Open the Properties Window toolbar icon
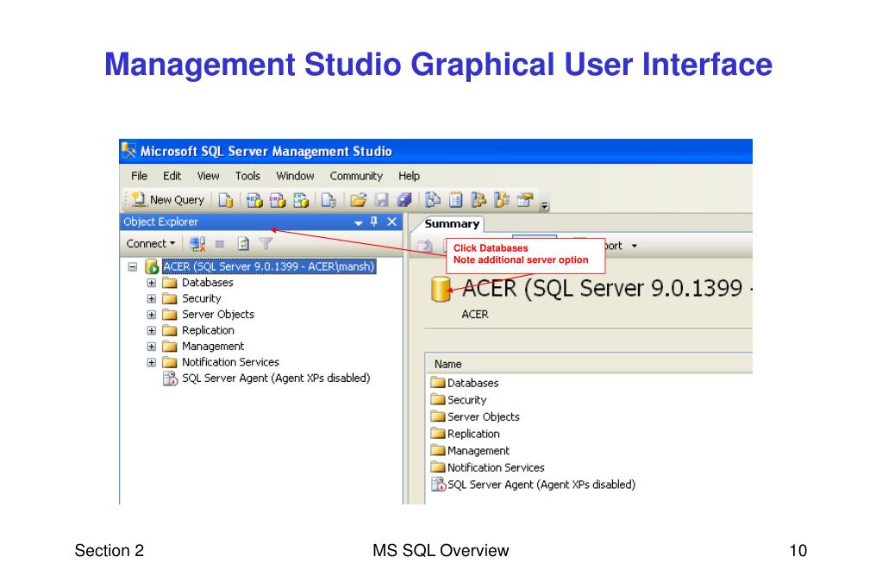The width and height of the screenshot is (882, 588). coord(525,200)
